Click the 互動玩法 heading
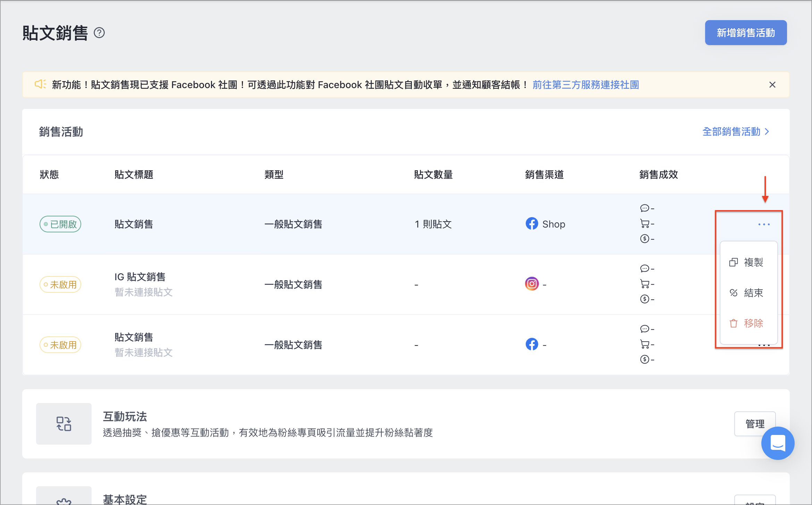812x505 pixels. pyautogui.click(x=125, y=416)
